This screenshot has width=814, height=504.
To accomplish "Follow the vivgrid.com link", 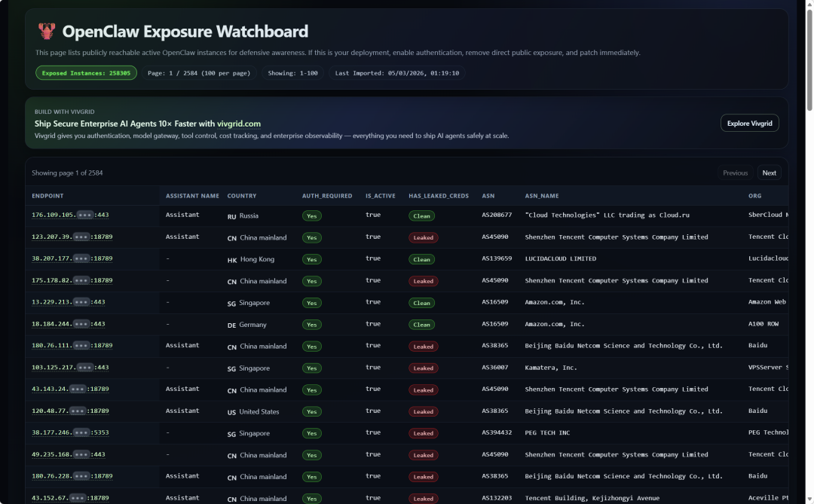I will click(x=239, y=124).
